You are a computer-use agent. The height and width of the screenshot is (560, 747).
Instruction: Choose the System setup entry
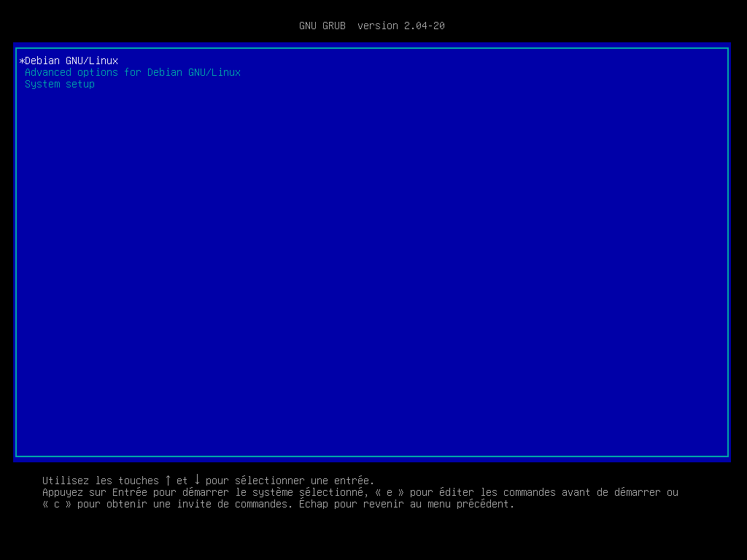click(60, 84)
